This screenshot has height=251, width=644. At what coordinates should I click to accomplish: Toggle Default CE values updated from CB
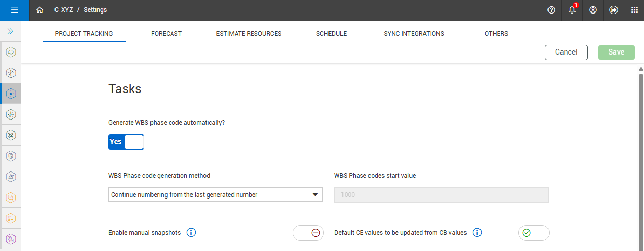point(533,233)
